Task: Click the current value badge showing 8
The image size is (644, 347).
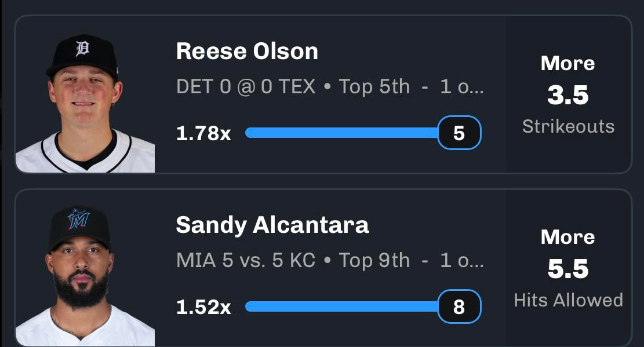Action: click(x=459, y=306)
